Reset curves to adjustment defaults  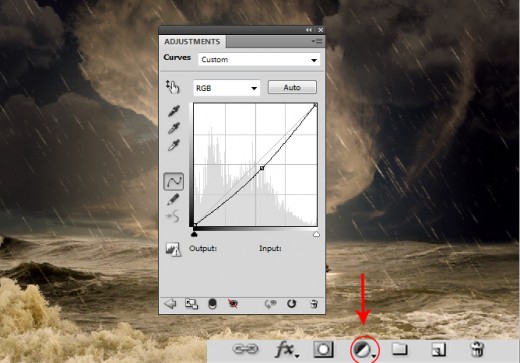(291, 304)
